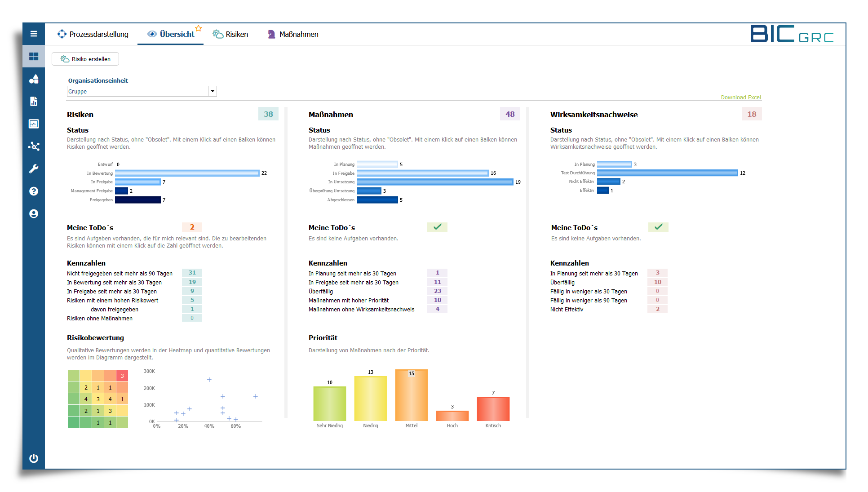868x492 pixels.
Task: Click the Risiko erstellen button
Action: pos(85,59)
